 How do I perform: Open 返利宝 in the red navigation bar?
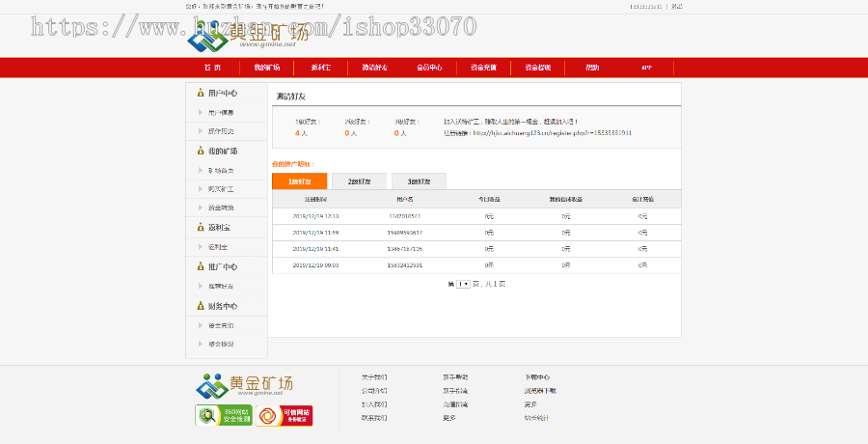point(320,68)
